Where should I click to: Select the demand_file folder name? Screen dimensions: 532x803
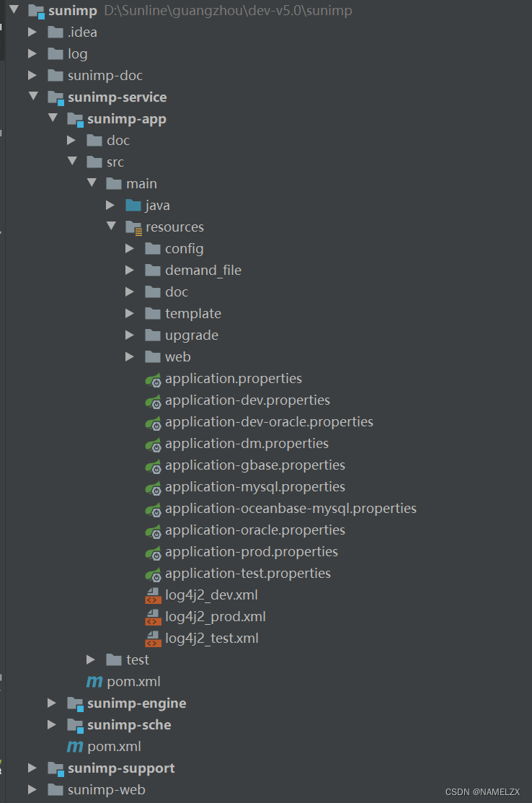click(203, 270)
